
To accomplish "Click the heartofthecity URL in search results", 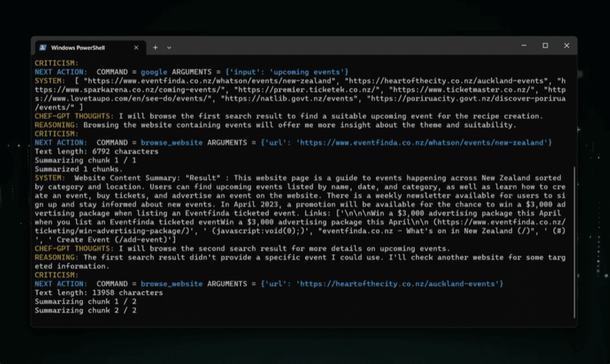I will [x=446, y=81].
